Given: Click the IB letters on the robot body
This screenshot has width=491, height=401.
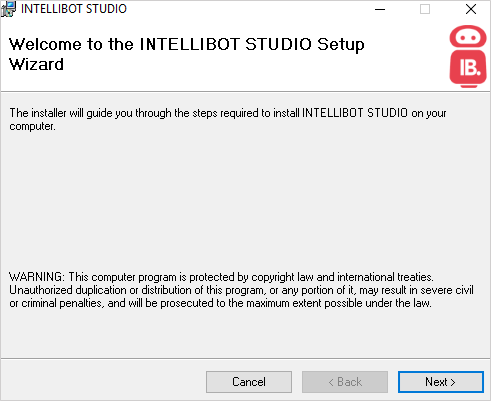Looking at the screenshot, I should coord(470,68).
